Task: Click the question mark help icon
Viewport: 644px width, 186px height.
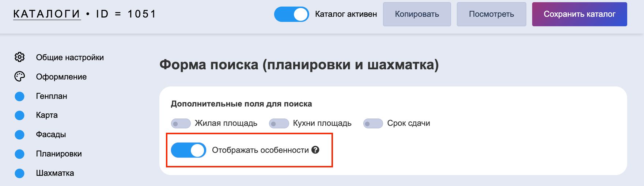Action: pos(315,150)
